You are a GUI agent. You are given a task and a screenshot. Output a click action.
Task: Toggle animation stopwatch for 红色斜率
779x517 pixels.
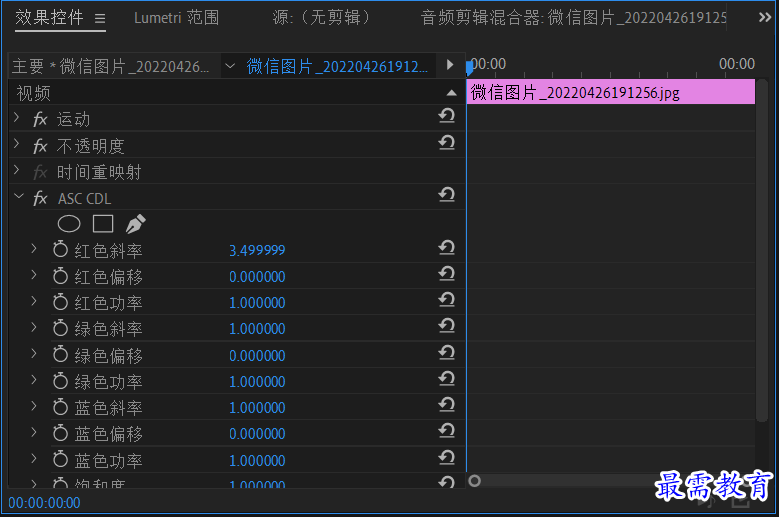pos(61,249)
